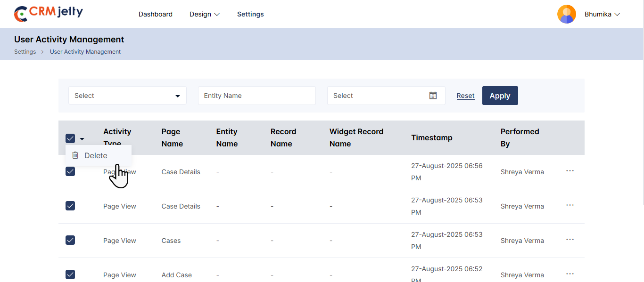Screen dimensions: 644x282
Task: Open three-dot menu for the Add Case row
Action: 570,274
